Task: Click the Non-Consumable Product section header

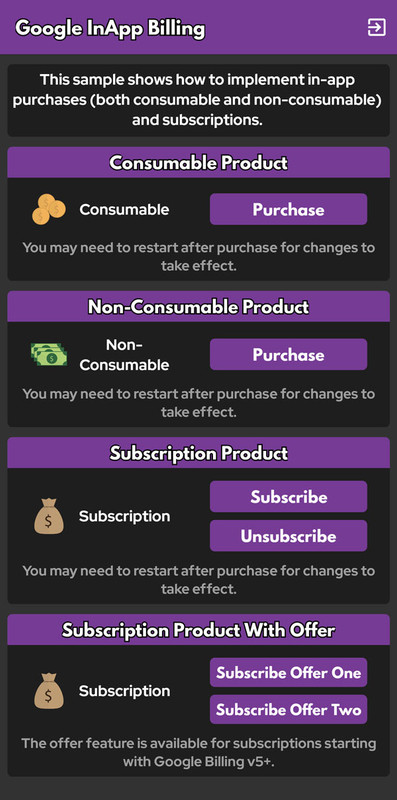Action: point(198,307)
